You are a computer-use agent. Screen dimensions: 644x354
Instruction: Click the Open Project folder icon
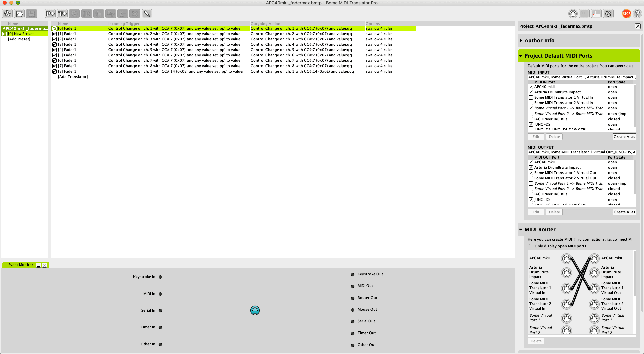click(19, 14)
